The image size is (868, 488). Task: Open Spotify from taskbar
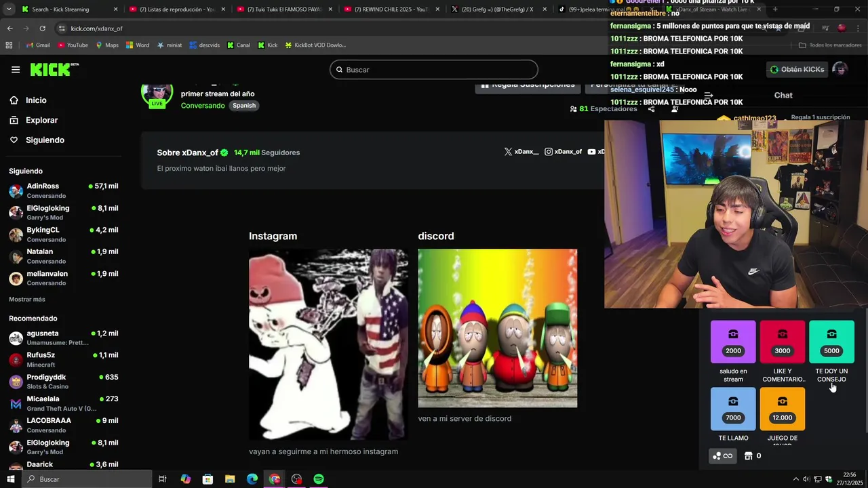click(x=319, y=479)
